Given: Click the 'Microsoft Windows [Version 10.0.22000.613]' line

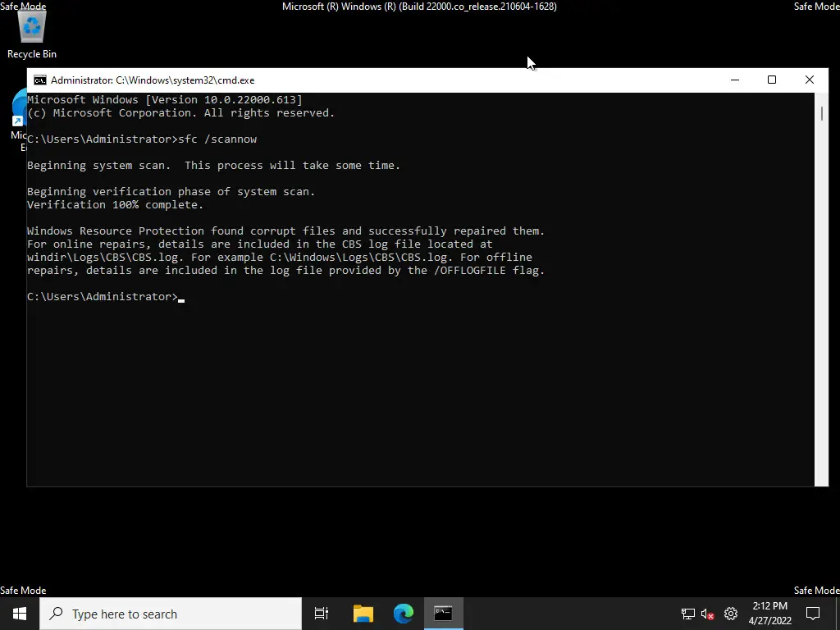Looking at the screenshot, I should point(165,99).
